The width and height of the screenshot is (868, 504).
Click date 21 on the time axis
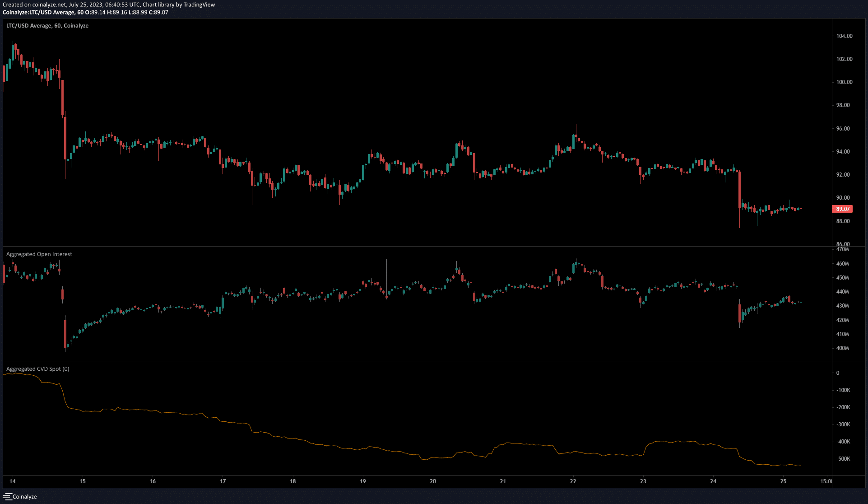[x=503, y=481]
